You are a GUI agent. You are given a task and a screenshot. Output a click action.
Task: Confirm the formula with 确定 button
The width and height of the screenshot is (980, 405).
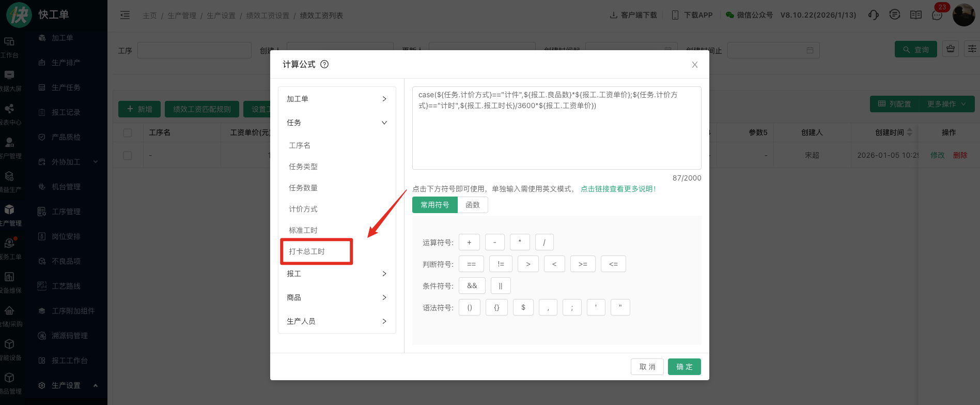pyautogui.click(x=684, y=367)
